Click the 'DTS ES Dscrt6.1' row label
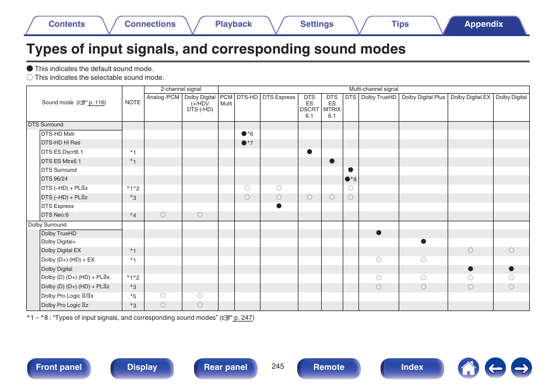The width and height of the screenshot is (556, 392). point(62,151)
